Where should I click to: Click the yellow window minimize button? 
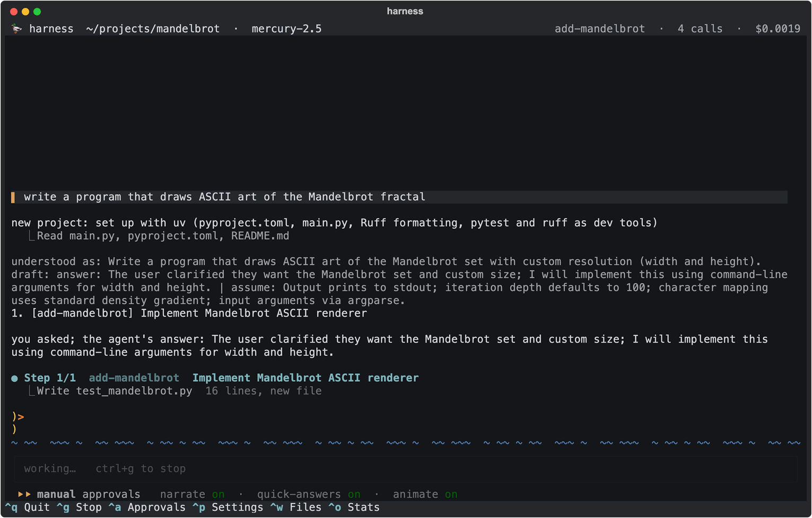(x=25, y=11)
